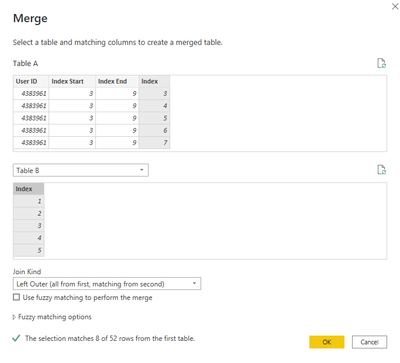Click the green checkmark match status icon
The width and height of the screenshot is (400, 363).
tap(16, 339)
